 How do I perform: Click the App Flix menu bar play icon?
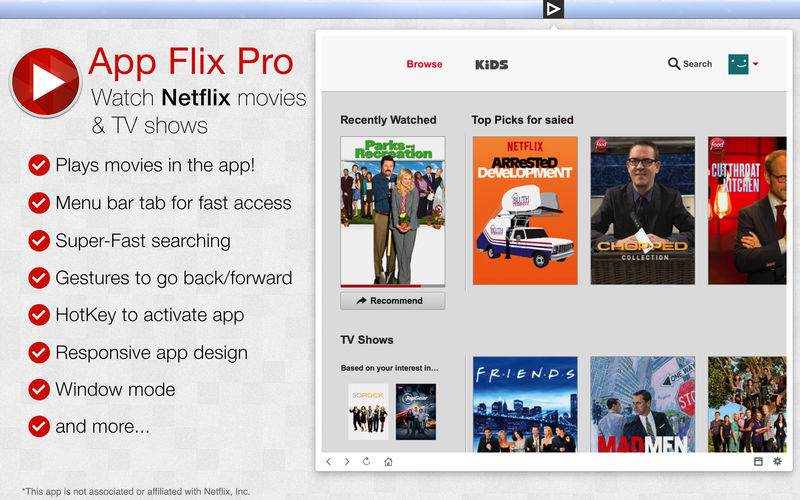553,9
